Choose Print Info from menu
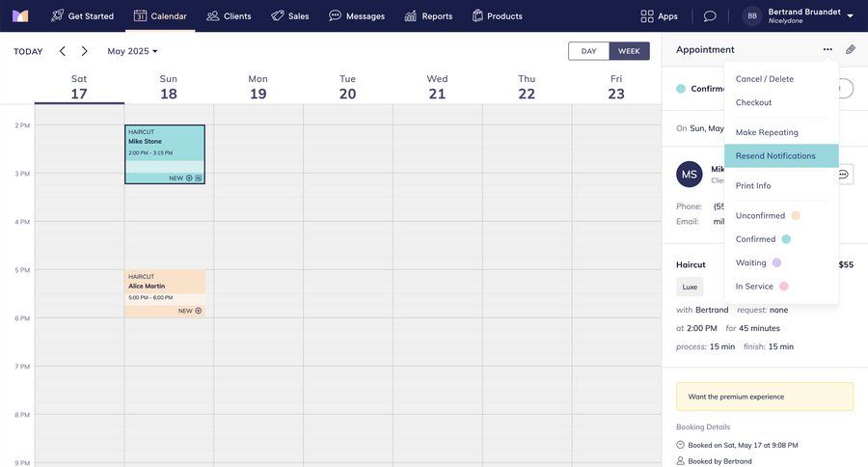868x467 pixels. click(x=781, y=185)
